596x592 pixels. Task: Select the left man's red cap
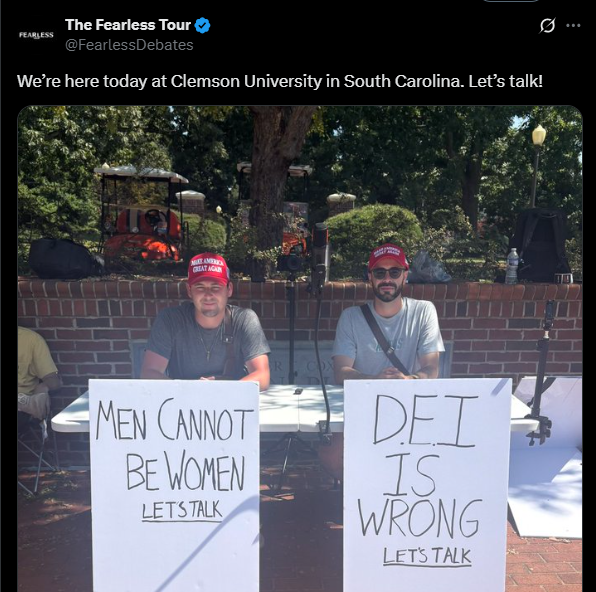pyautogui.click(x=208, y=269)
